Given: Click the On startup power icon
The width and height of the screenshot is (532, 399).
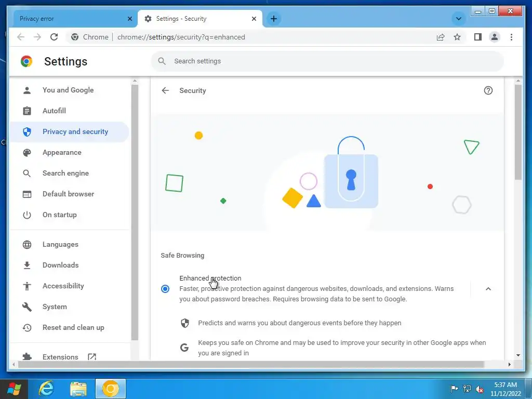Looking at the screenshot, I should [27, 215].
